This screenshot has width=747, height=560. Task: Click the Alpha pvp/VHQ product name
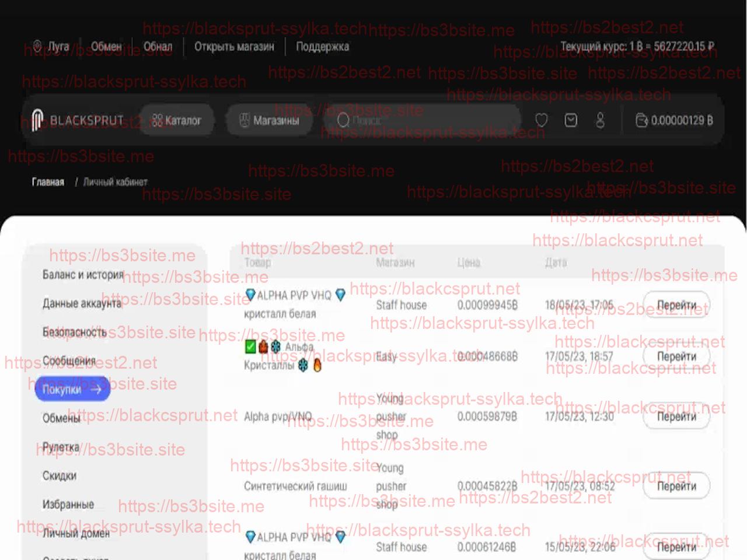pos(278,416)
